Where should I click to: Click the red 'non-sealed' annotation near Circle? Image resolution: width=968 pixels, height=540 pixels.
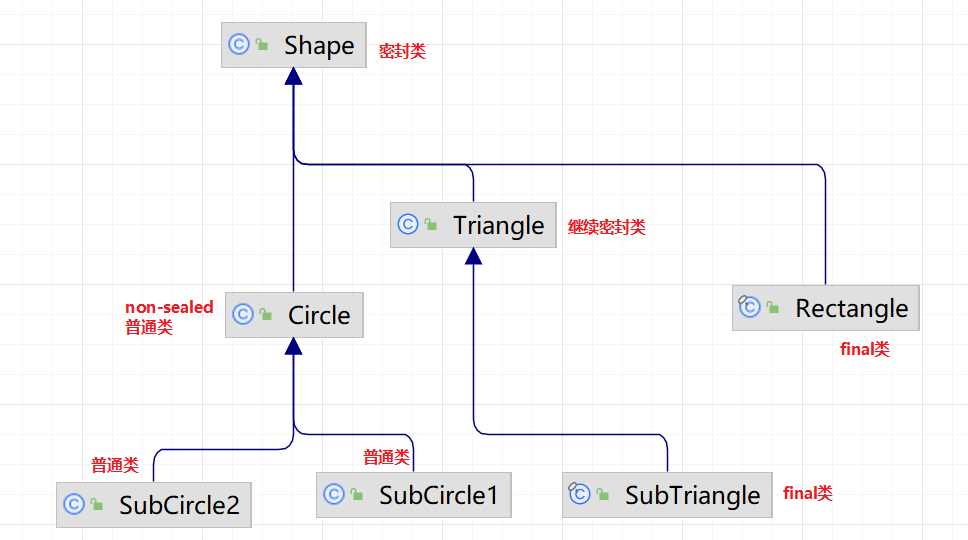[169, 307]
